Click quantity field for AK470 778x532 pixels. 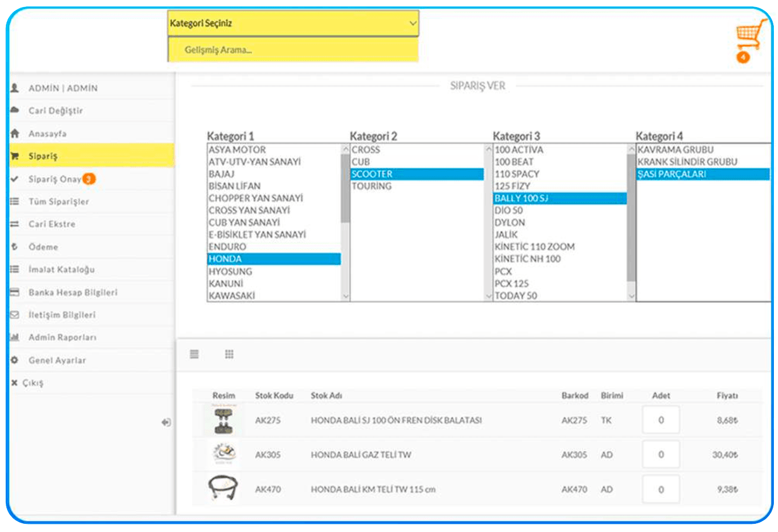tap(661, 489)
